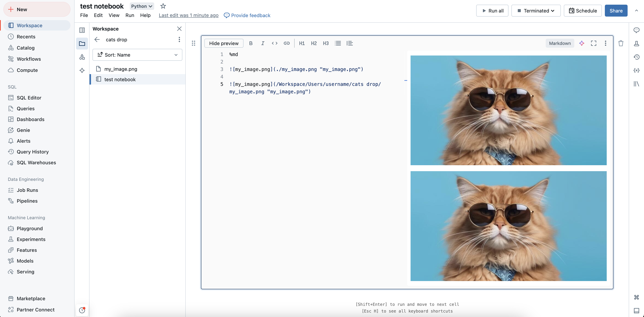644x317 pixels.
Task: Click the bulleted list icon
Action: (x=338, y=43)
